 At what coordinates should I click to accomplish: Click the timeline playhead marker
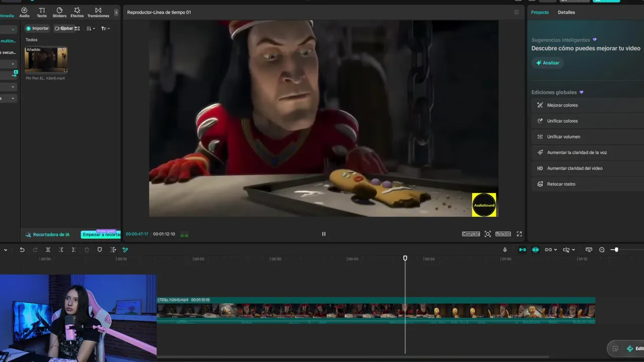pyautogui.click(x=405, y=258)
